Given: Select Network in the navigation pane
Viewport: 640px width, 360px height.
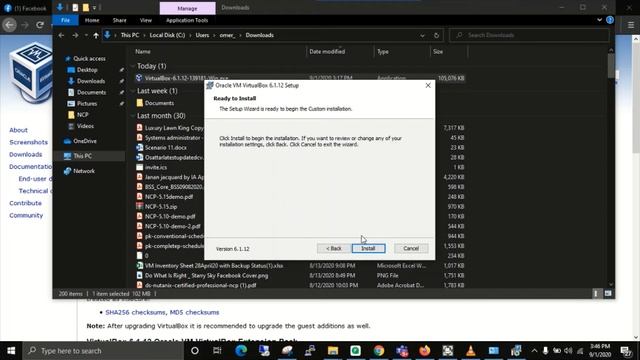Looking at the screenshot, I should [x=84, y=171].
